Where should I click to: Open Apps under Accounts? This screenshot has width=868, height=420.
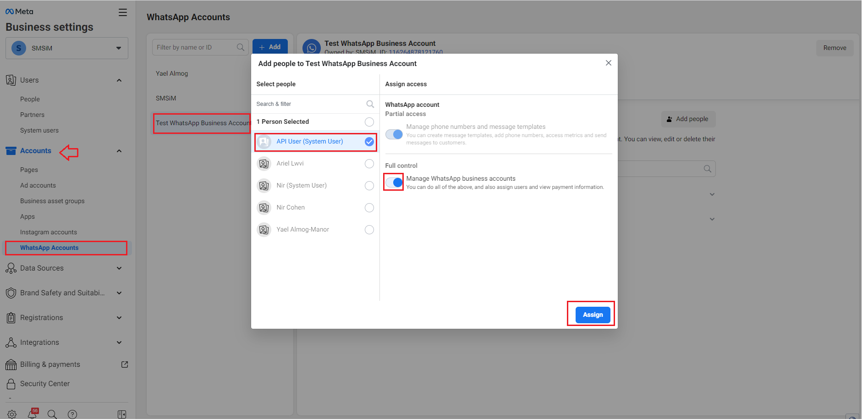click(x=27, y=216)
